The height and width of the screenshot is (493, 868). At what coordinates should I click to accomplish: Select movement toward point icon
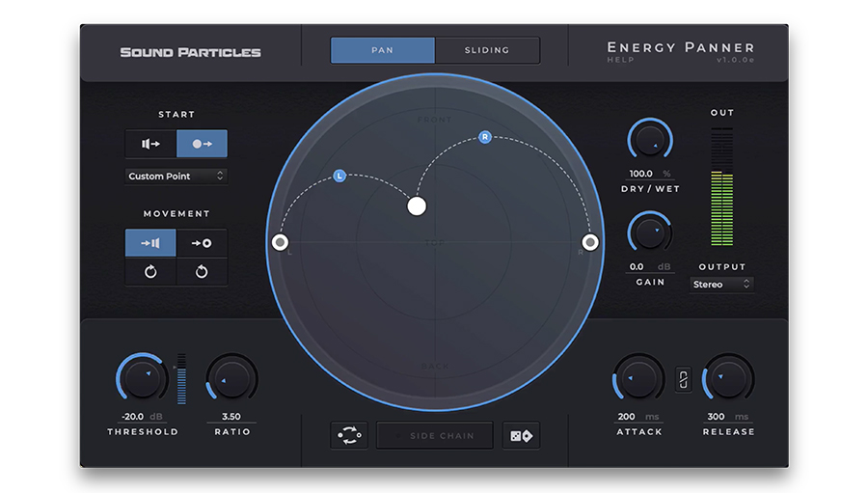203,242
